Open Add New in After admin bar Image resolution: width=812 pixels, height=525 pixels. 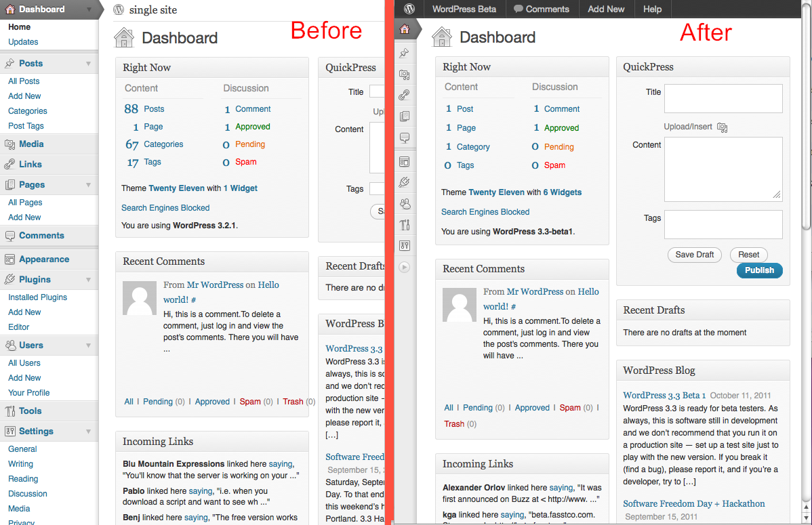pos(606,9)
